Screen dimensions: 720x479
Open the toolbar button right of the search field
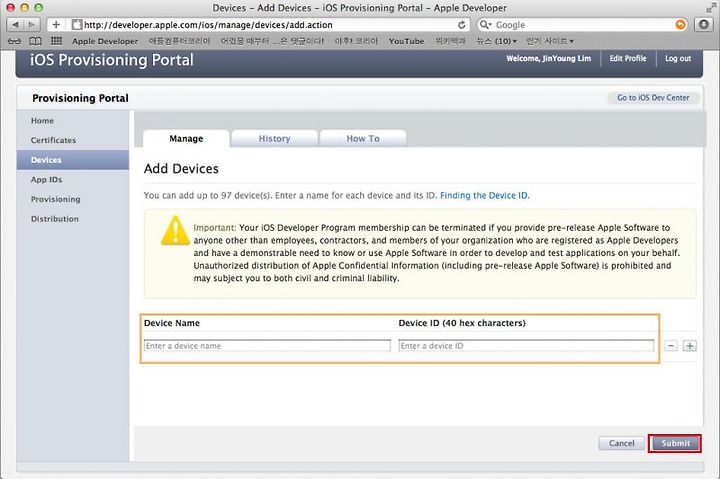703,25
